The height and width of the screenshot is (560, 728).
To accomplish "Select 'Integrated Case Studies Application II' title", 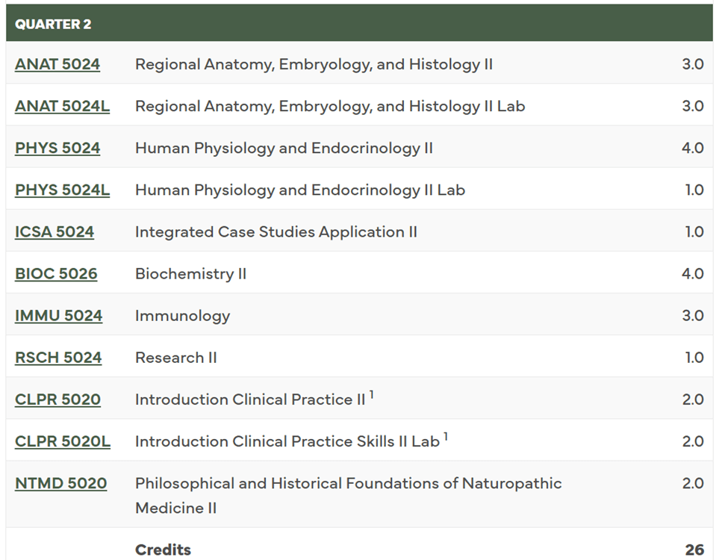I will pos(276,231).
